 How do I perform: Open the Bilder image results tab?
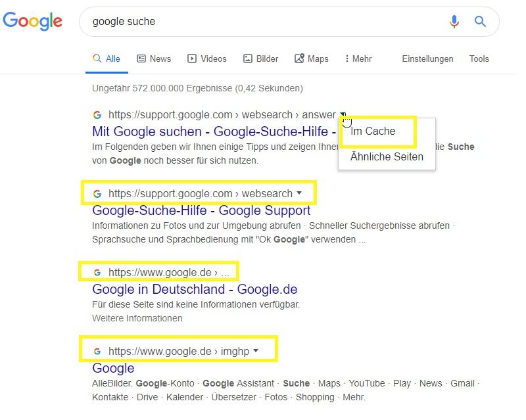click(261, 58)
